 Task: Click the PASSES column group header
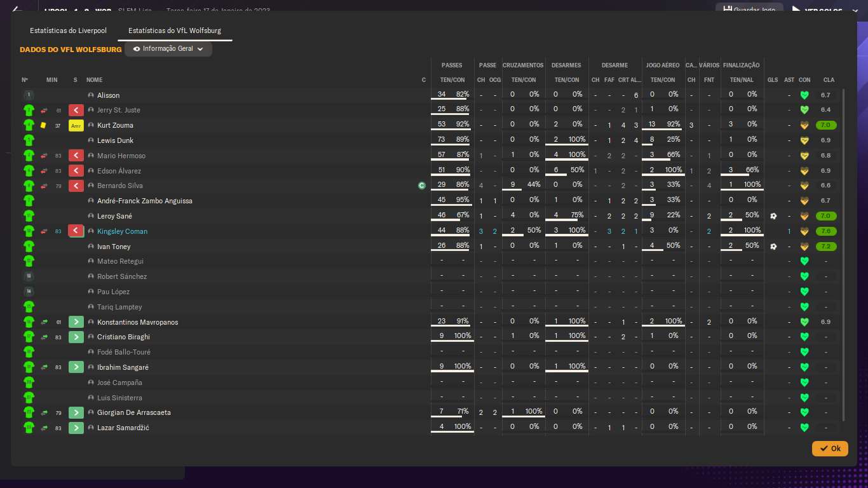[x=452, y=65]
